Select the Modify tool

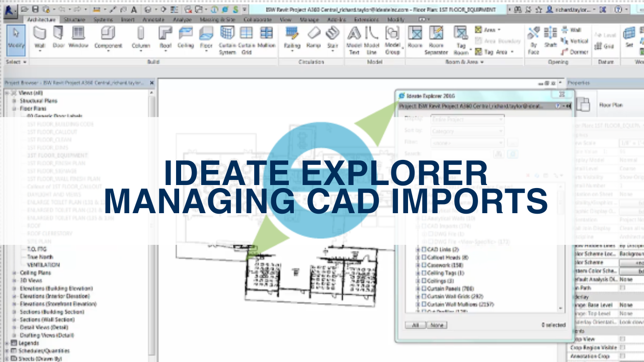tap(16, 40)
